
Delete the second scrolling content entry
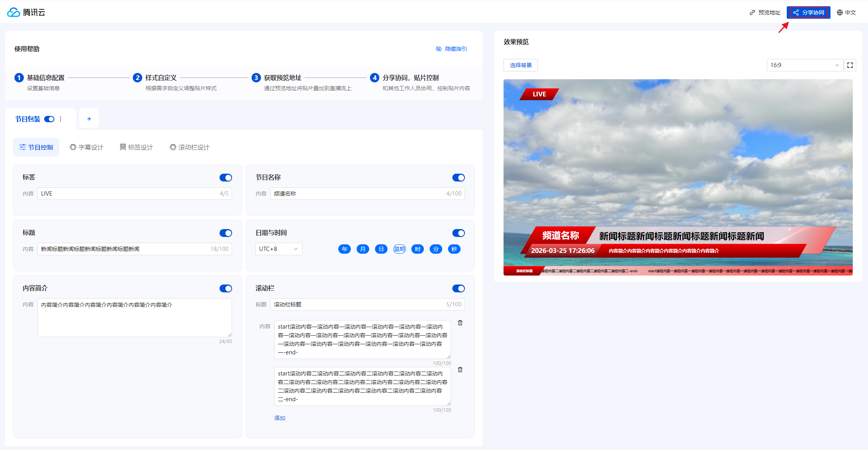460,370
